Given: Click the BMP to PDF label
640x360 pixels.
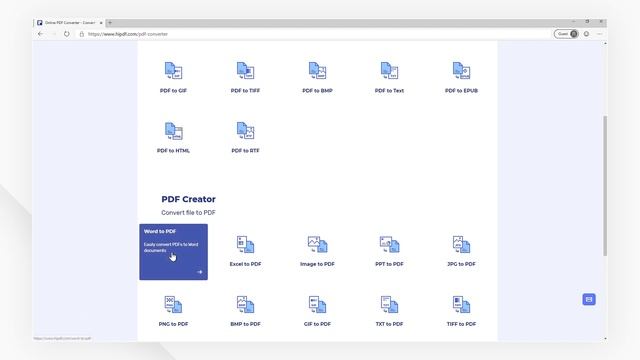Looking at the screenshot, I should tap(245, 324).
